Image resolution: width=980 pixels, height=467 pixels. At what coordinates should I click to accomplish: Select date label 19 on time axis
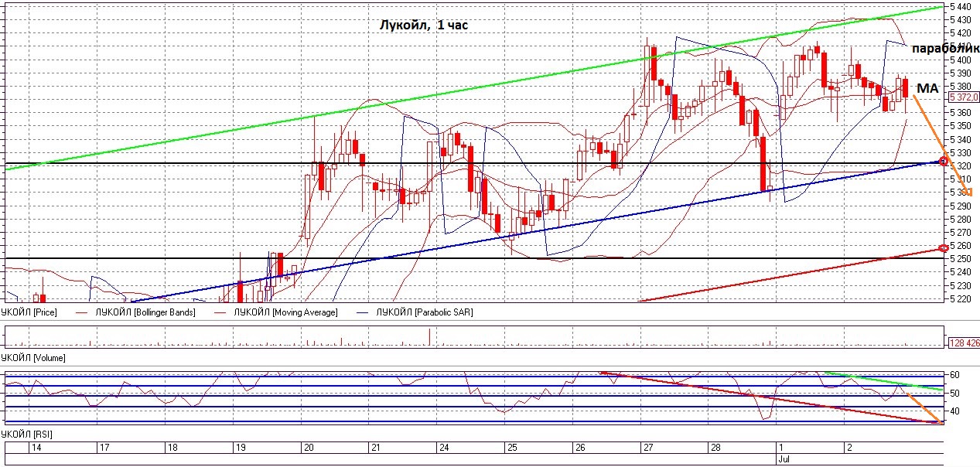pos(241,448)
